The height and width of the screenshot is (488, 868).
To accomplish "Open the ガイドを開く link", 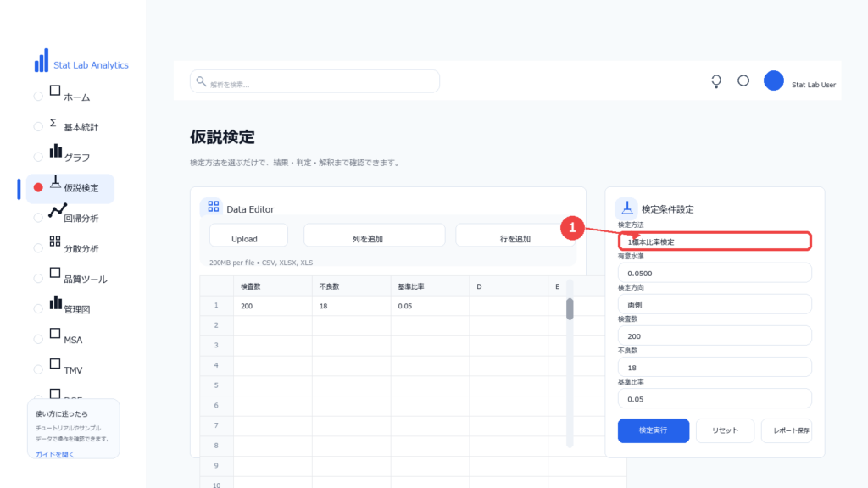I will pyautogui.click(x=55, y=454).
